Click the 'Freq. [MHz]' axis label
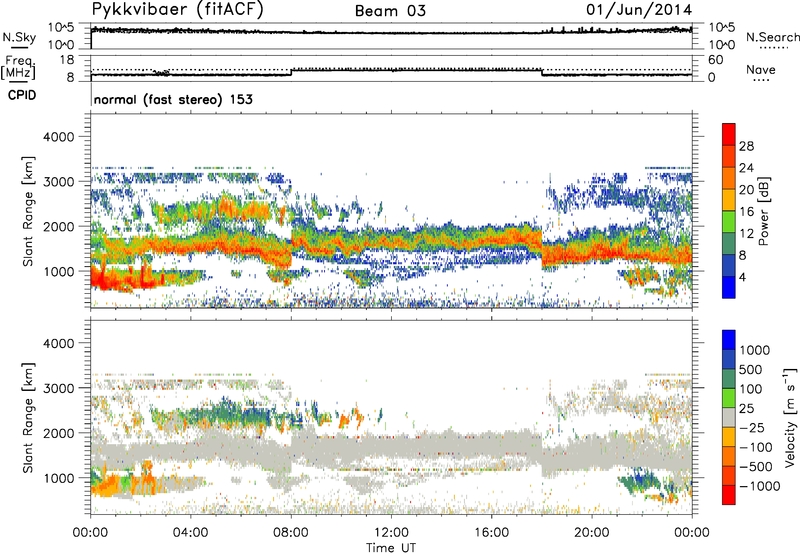The image size is (800, 554). (18, 68)
